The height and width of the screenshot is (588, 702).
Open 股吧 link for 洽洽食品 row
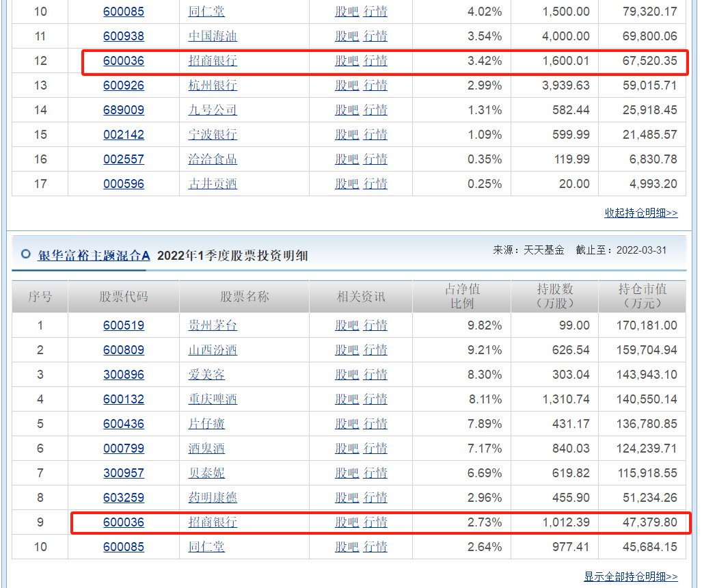click(x=347, y=159)
